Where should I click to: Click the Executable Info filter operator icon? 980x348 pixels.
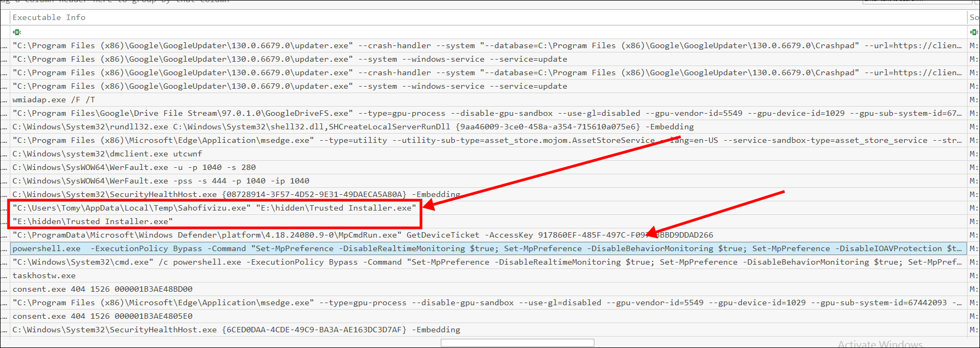16,32
